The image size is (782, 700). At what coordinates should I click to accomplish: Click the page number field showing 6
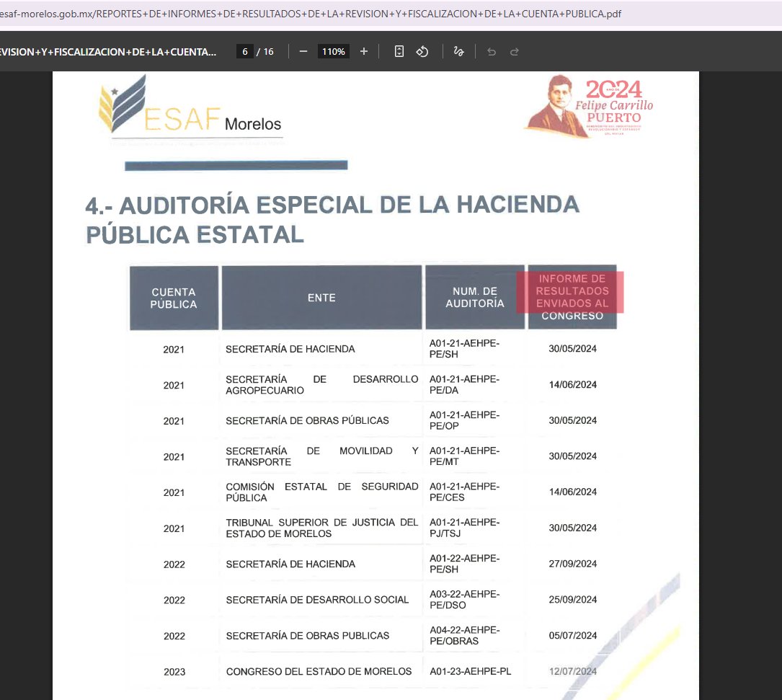tap(245, 51)
